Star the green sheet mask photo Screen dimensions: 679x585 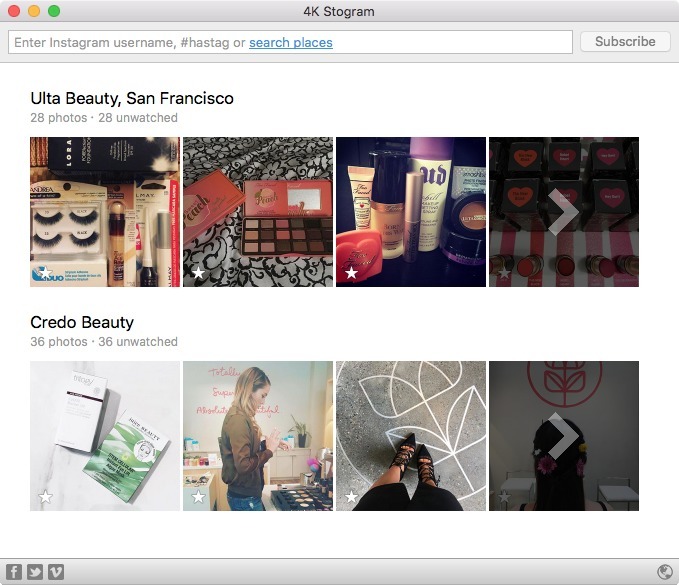coord(45,497)
